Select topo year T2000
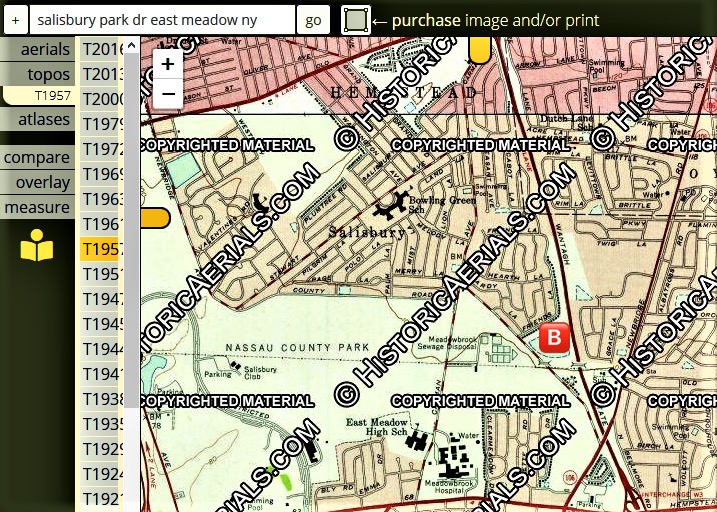 coord(101,99)
